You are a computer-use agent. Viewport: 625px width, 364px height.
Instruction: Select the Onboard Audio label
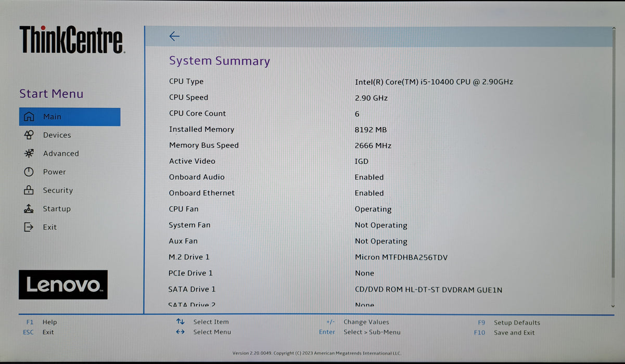point(197,177)
